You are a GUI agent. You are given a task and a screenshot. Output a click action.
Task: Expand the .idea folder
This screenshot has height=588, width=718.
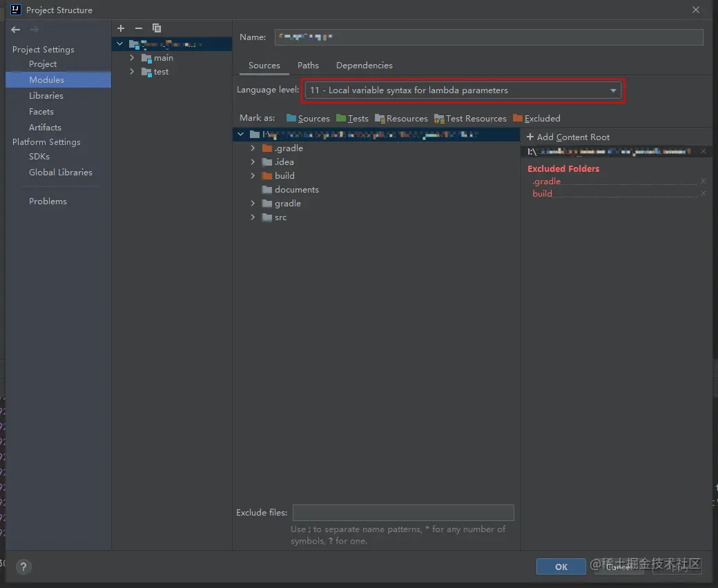253,161
